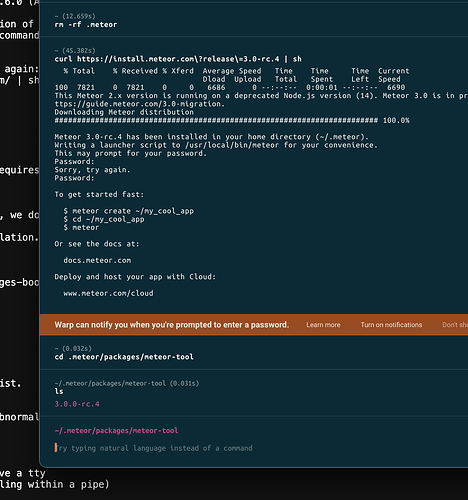The image size is (468, 500).
Task: Click the 'cd .meteor/packages/meteor-tool' command
Action: tap(124, 357)
